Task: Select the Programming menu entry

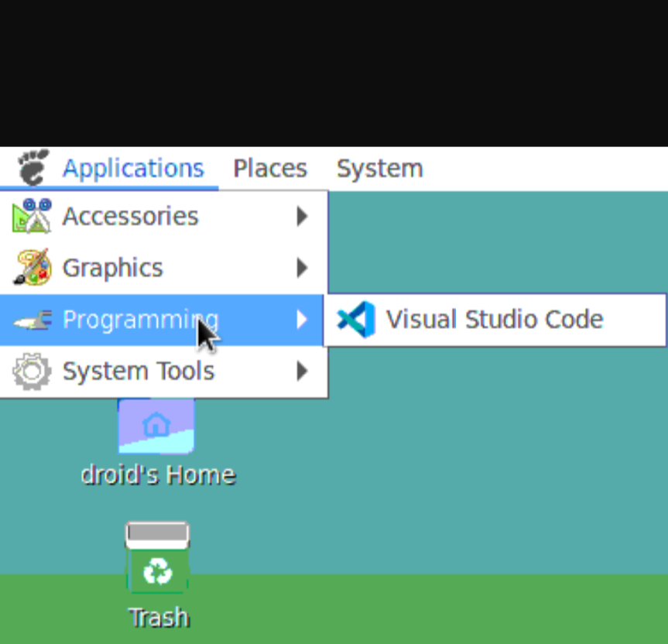Action: [140, 319]
